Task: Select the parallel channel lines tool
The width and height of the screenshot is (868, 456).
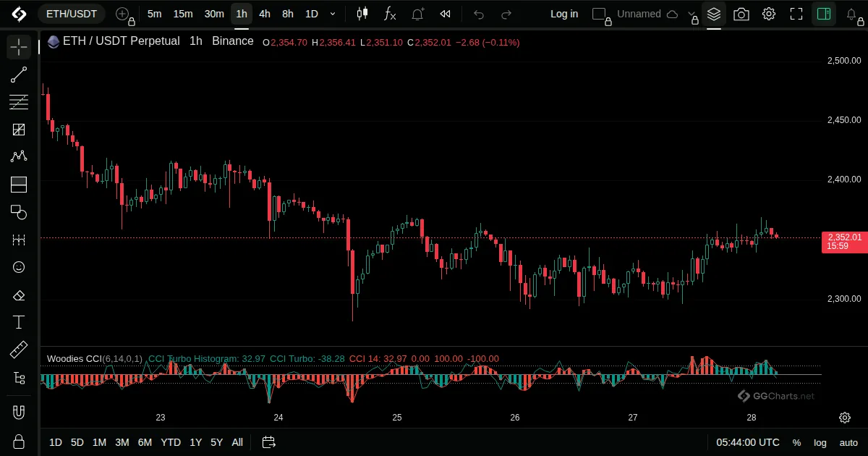Action: coord(19,102)
